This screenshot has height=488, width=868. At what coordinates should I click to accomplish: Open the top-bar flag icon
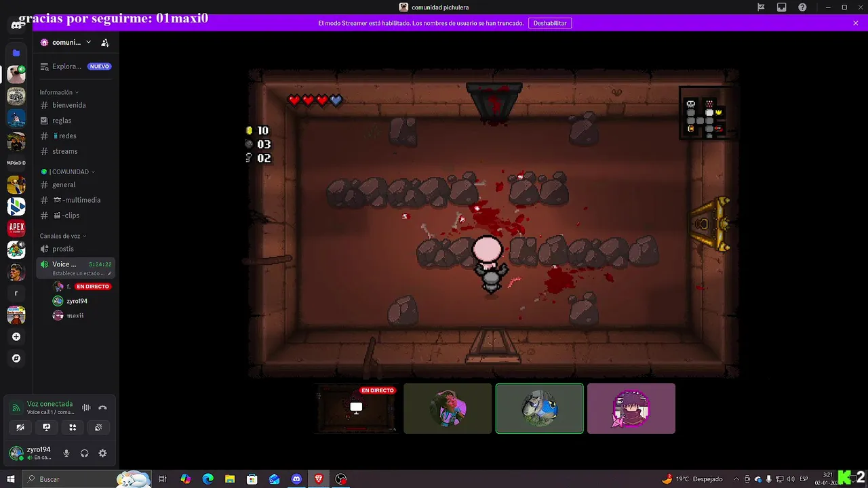761,7
